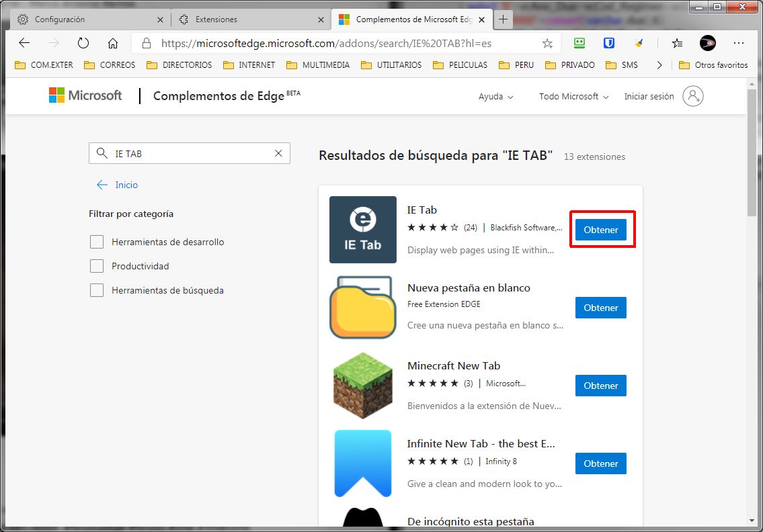This screenshot has width=763, height=532.
Task: Switch to the Extensiones tab
Action: click(x=251, y=19)
